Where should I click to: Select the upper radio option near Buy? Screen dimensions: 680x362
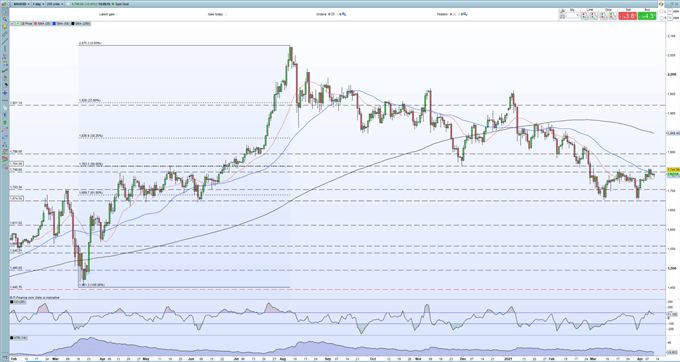tap(662, 11)
